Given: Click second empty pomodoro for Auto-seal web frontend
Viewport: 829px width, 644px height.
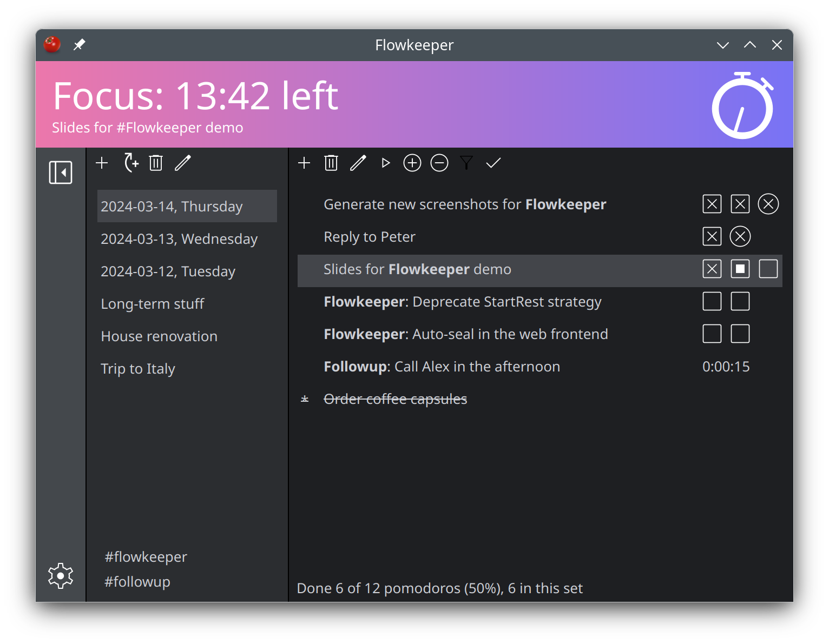Looking at the screenshot, I should [x=740, y=334].
